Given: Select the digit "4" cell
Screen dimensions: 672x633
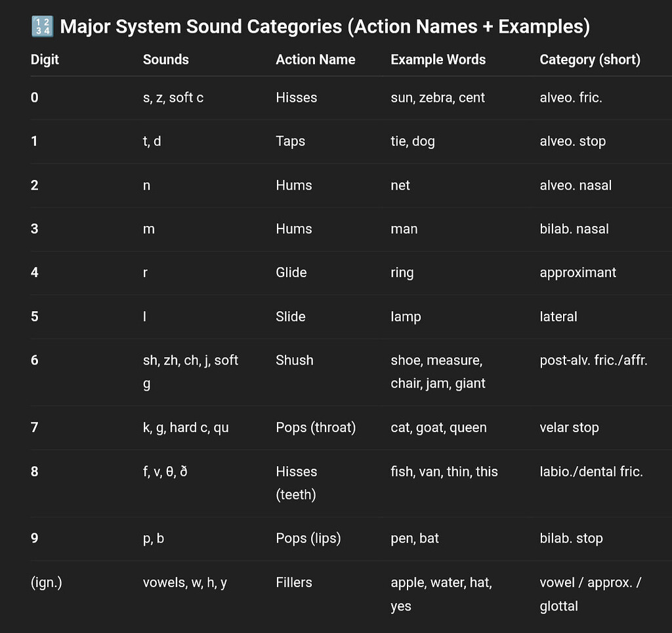Looking at the screenshot, I should pyautogui.click(x=35, y=273).
